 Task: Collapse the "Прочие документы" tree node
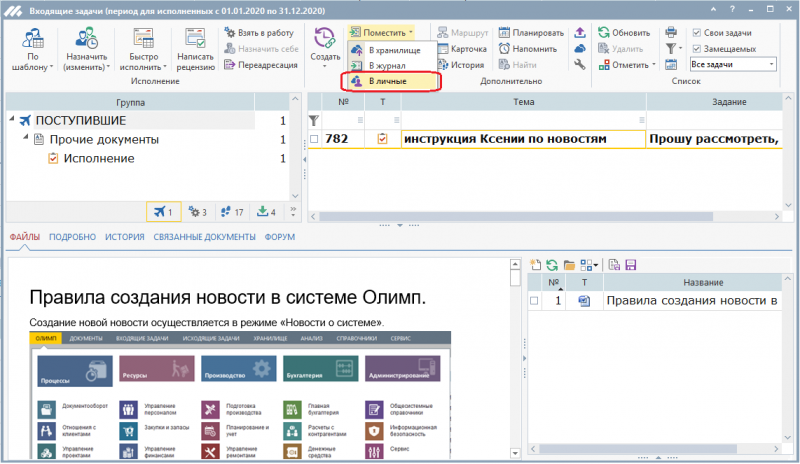click(26, 137)
